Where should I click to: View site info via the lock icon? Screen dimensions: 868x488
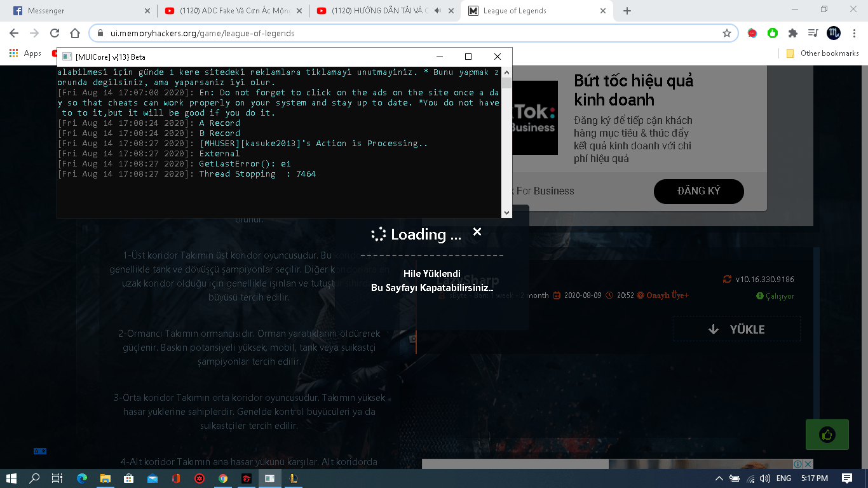[x=100, y=33]
